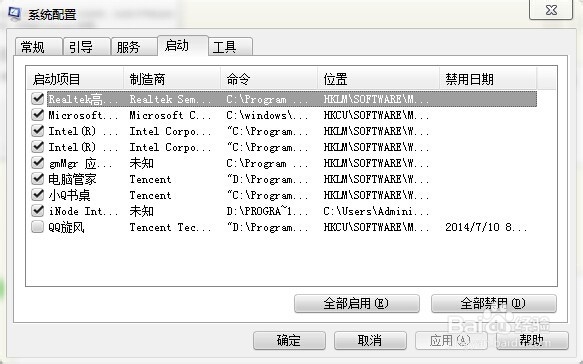The width and height of the screenshot is (583, 364).
Task: Sort by 禁用日期 column header
Action: click(488, 79)
